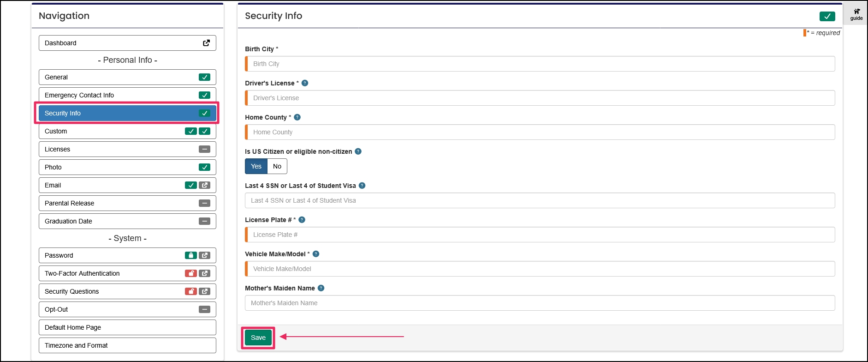Toggle the green checkmark on Security Info header

tap(827, 16)
